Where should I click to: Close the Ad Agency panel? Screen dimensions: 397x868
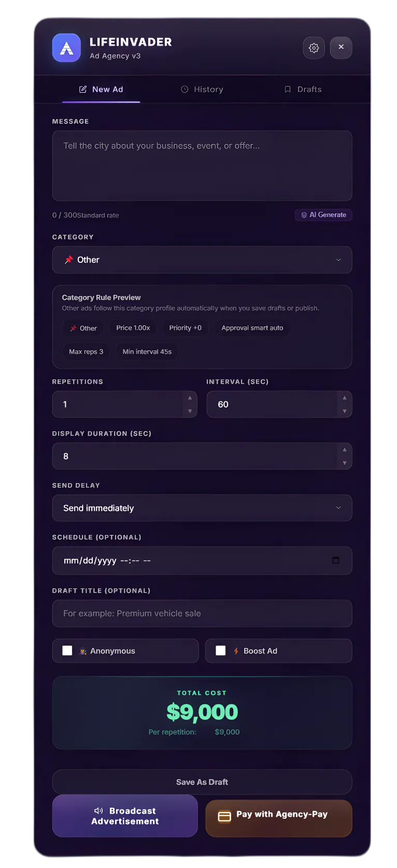341,47
